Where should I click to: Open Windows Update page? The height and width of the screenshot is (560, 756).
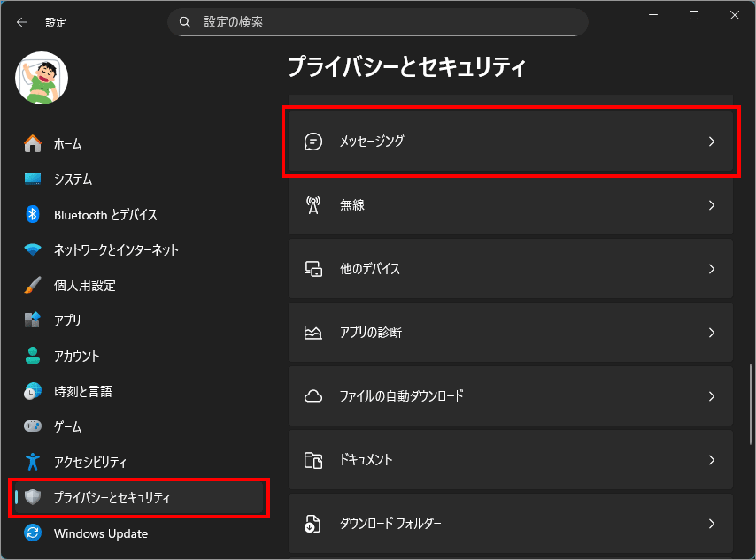click(100, 533)
